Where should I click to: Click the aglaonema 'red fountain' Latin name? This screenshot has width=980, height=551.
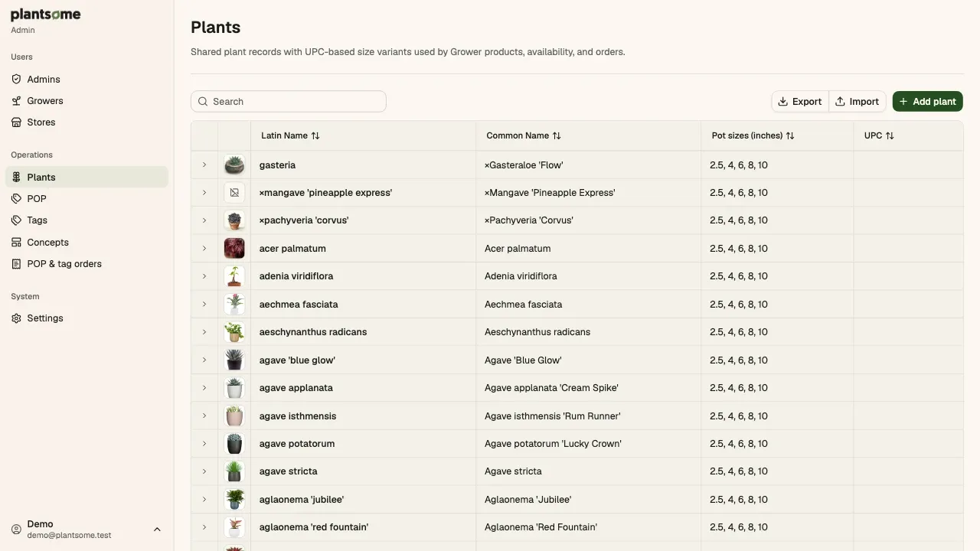[x=314, y=527]
